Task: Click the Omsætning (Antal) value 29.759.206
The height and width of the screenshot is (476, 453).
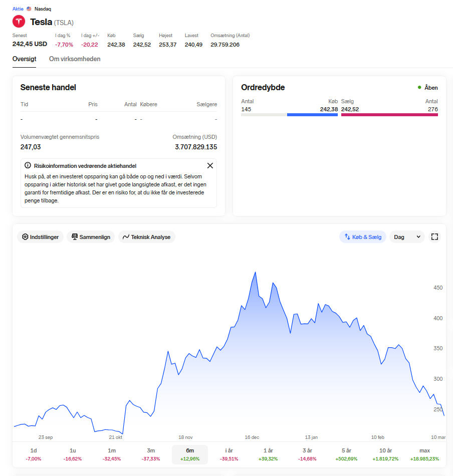Action: click(x=225, y=45)
